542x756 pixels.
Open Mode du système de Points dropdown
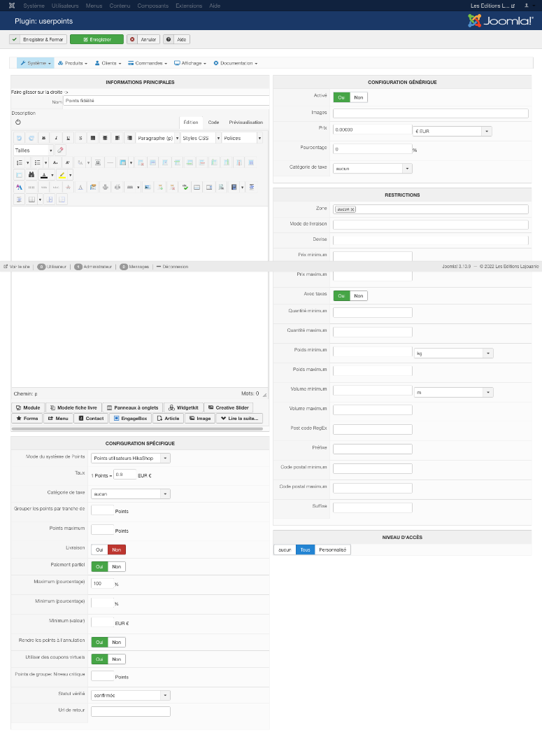131,458
